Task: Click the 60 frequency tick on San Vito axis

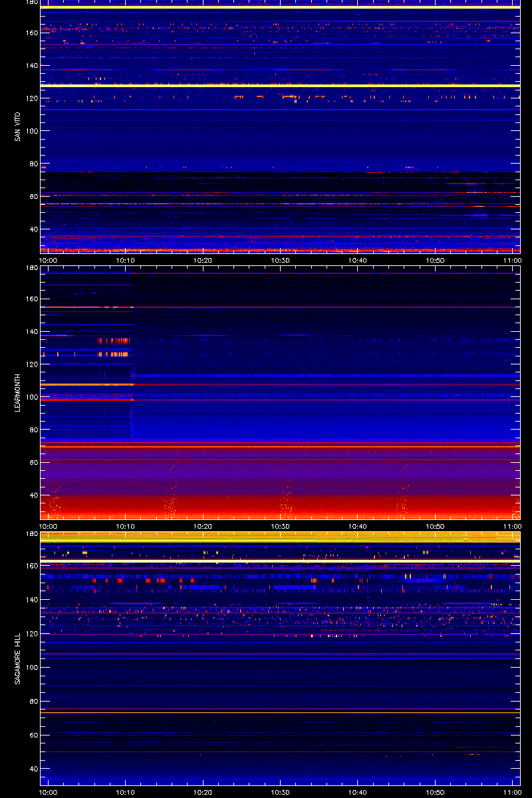Action: click(33, 196)
